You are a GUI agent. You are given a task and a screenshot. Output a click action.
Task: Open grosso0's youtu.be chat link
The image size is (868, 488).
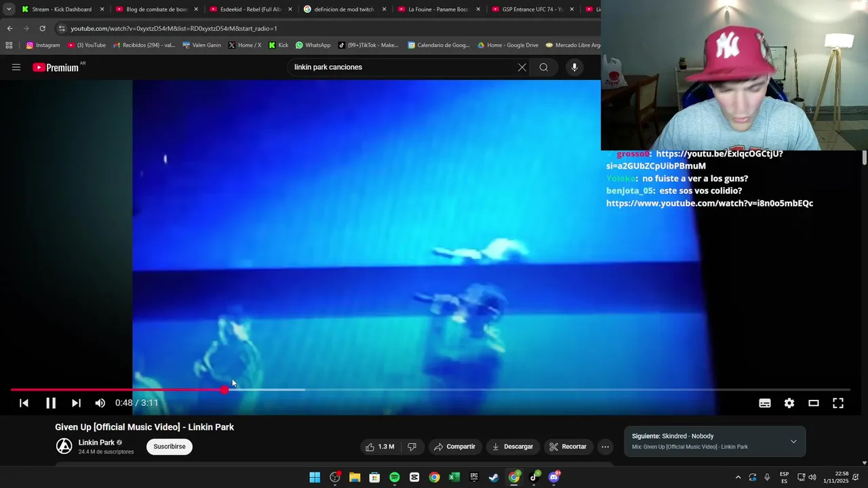click(x=694, y=160)
